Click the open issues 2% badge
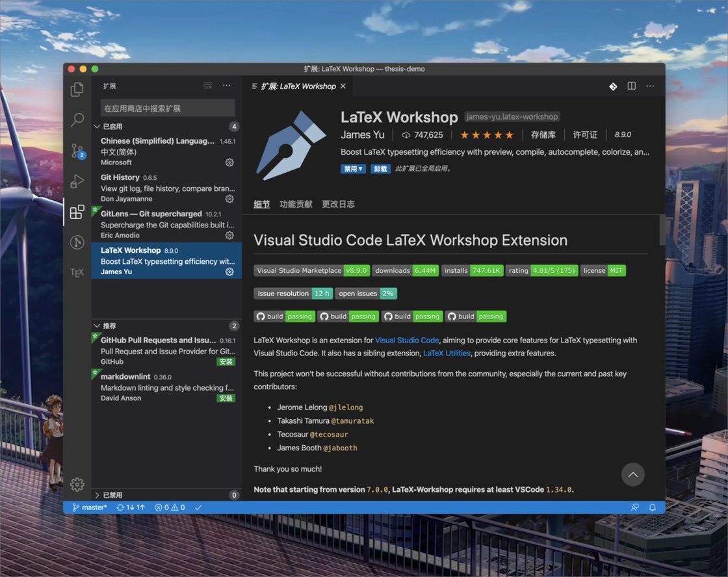The image size is (728, 577). click(x=366, y=294)
